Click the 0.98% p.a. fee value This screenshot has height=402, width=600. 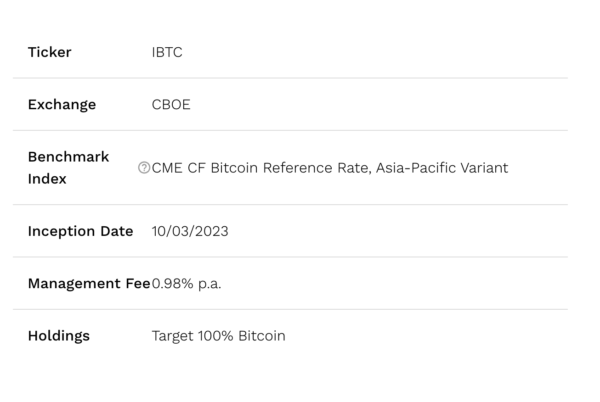tap(186, 284)
